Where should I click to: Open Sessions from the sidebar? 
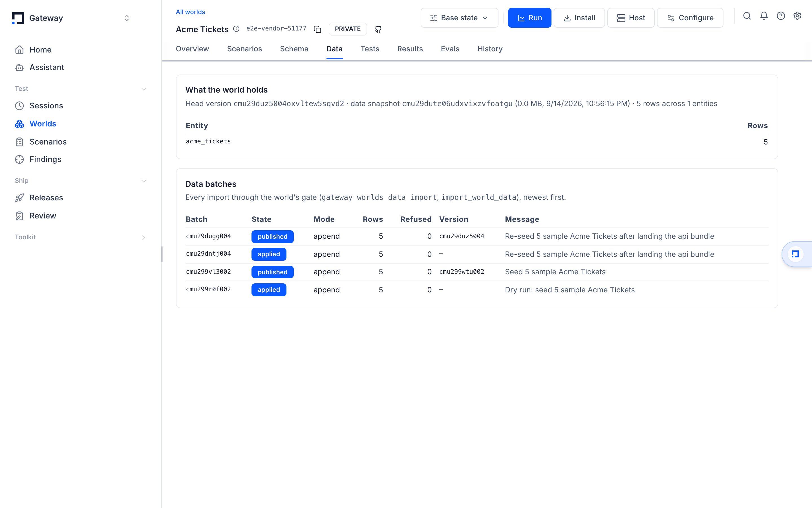(39, 106)
